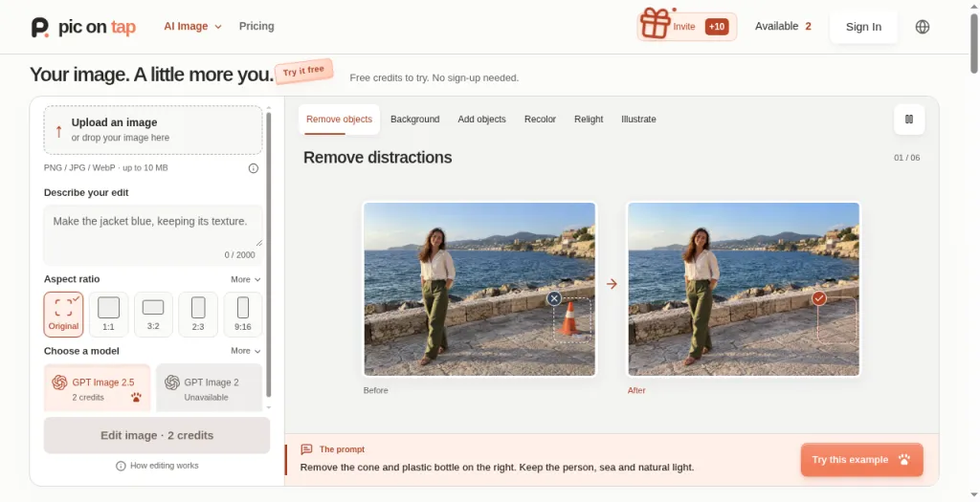
Task: Click the prompt speech bubble icon
Action: pyautogui.click(x=306, y=448)
